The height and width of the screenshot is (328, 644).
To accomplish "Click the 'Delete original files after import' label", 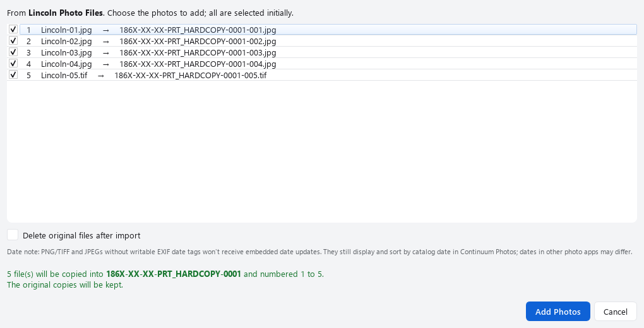I will [x=81, y=236].
